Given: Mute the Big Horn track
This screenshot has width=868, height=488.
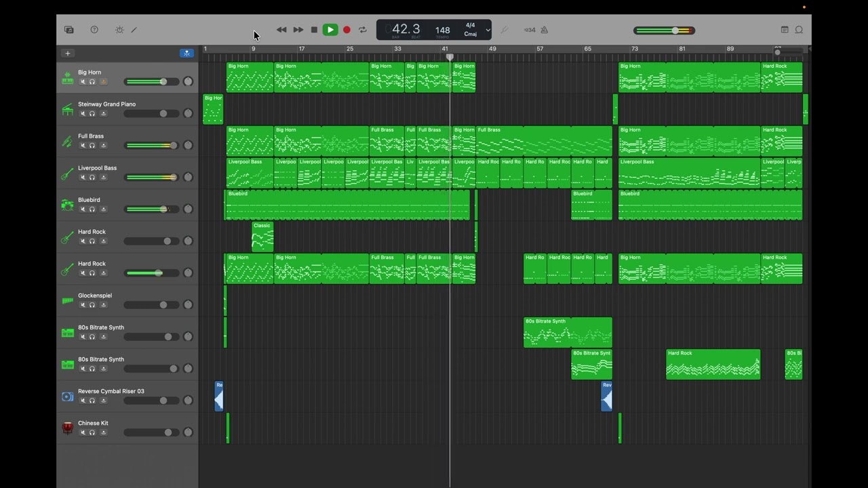Looking at the screenshot, I should tap(83, 81).
